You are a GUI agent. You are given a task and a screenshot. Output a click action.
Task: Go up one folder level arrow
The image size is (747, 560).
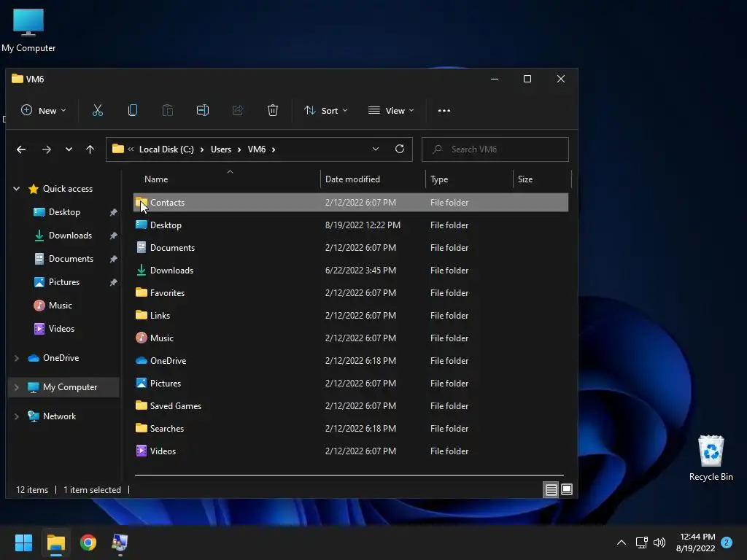pyautogui.click(x=90, y=149)
